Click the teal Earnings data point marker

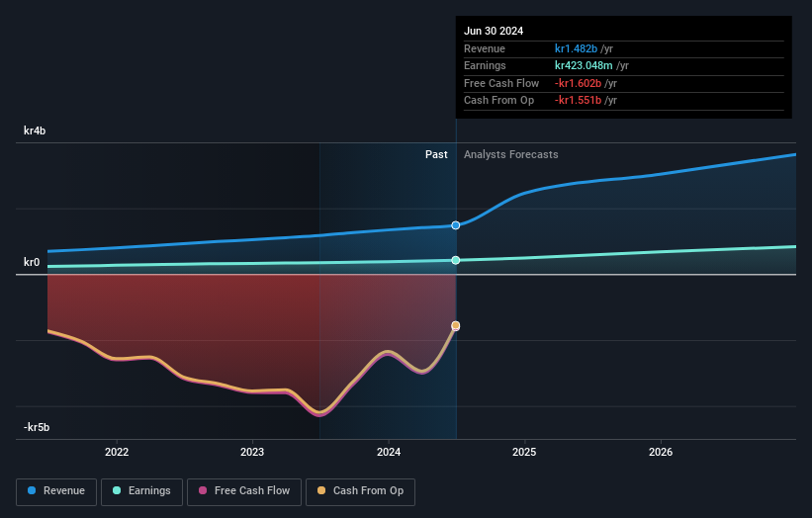[456, 260]
